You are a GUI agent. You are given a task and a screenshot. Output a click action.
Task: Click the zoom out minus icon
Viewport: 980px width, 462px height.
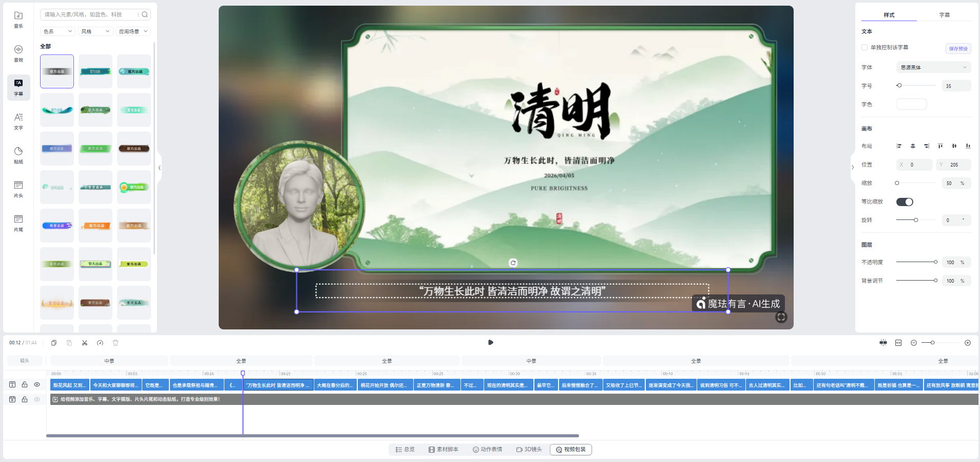click(914, 343)
